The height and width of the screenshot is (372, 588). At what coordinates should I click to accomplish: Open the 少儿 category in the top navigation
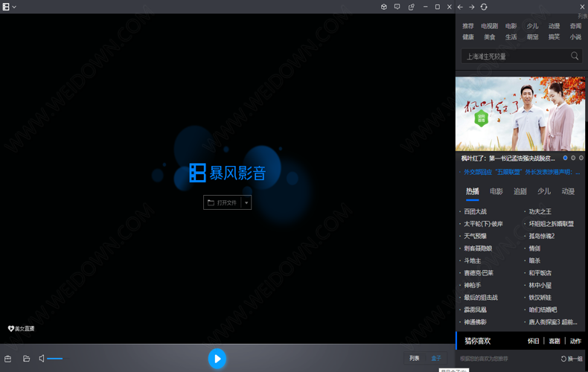click(532, 26)
